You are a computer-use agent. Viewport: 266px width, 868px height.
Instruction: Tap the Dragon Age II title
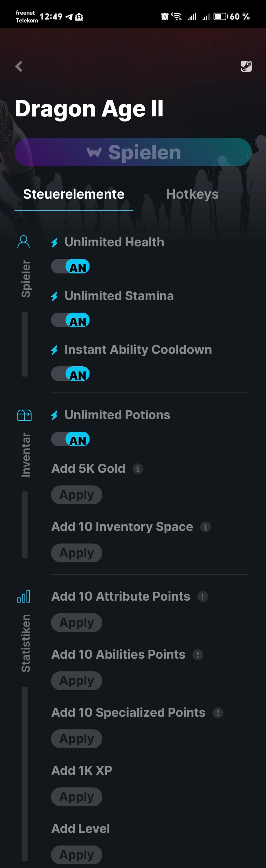coord(89,108)
